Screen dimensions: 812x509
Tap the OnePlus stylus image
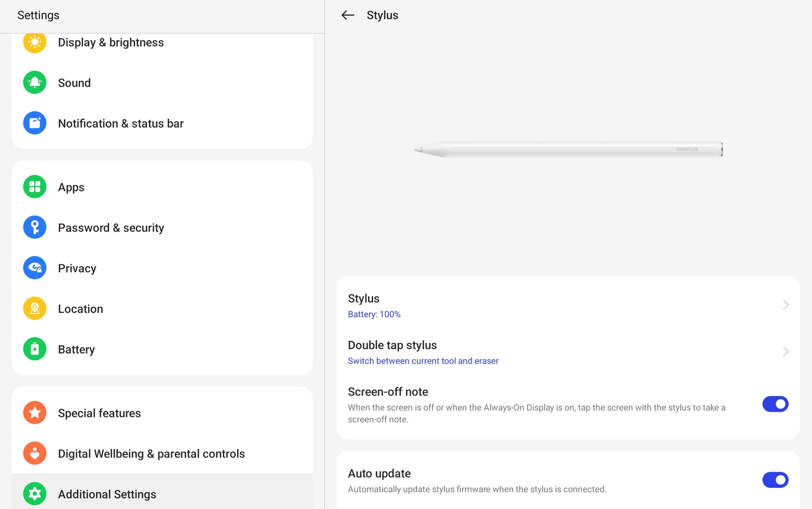pyautogui.click(x=568, y=149)
